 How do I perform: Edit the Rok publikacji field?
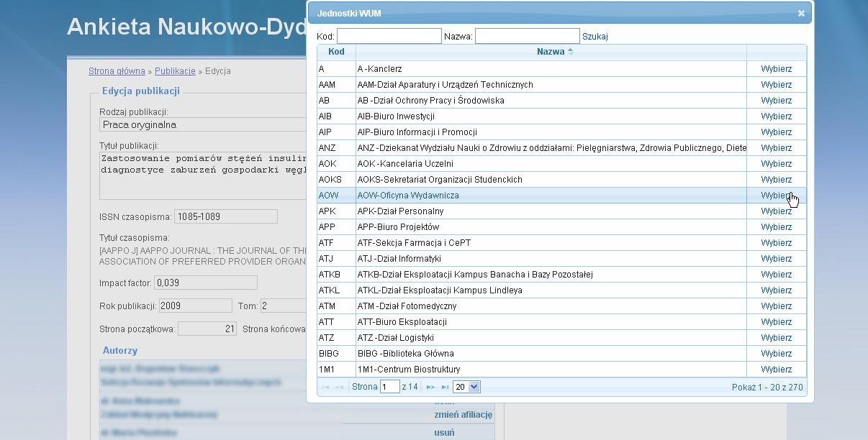[x=195, y=306]
